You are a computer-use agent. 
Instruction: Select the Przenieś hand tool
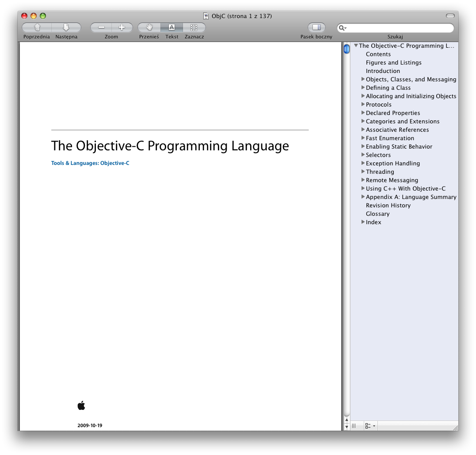pyautogui.click(x=149, y=27)
